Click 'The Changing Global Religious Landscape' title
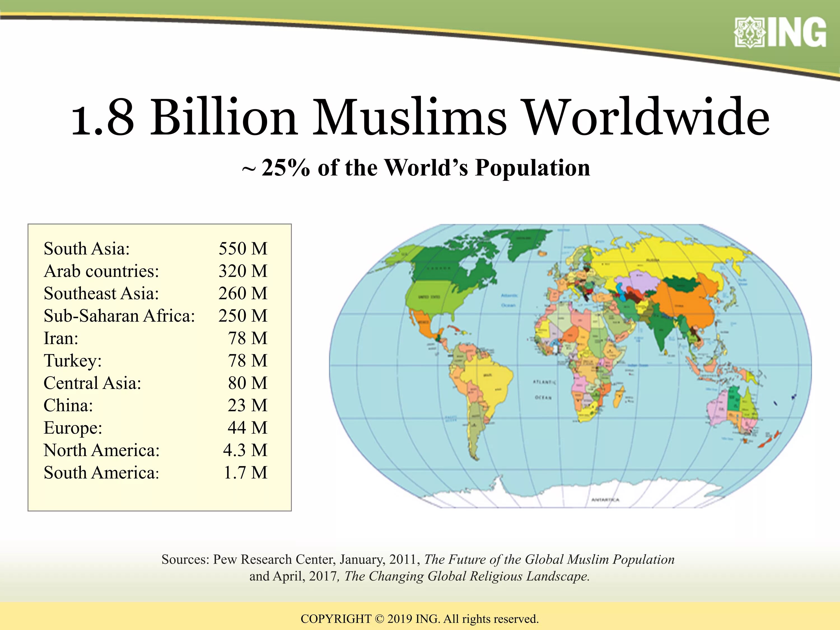Screen dimensions: 840x630 click(x=467, y=577)
